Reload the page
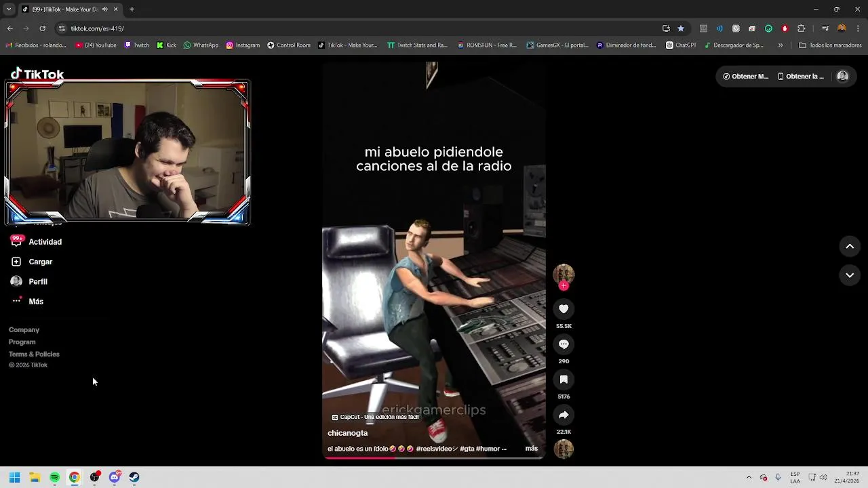 pos(42,28)
